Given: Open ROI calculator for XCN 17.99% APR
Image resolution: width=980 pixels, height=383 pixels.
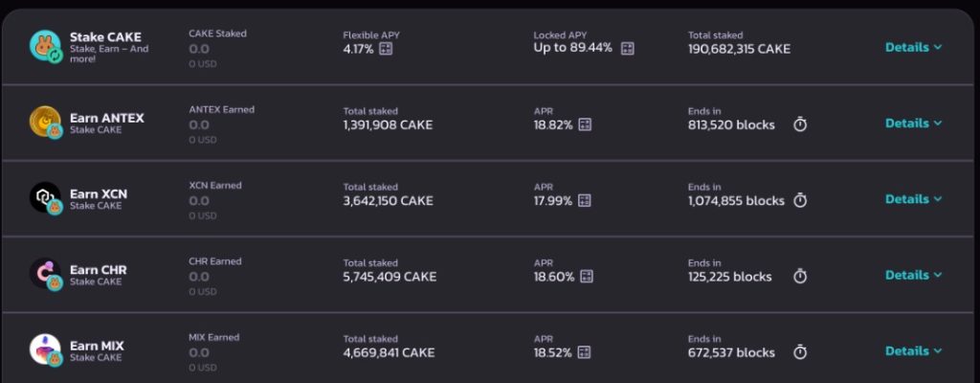Looking at the screenshot, I should (585, 200).
